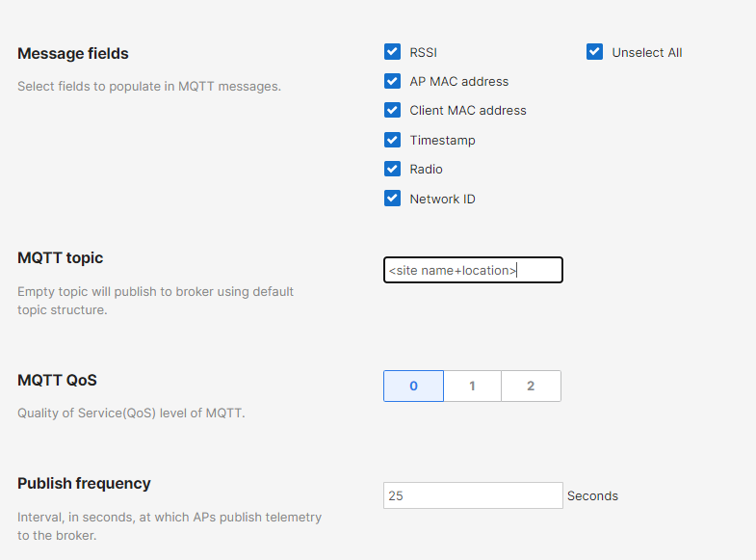This screenshot has width=756, height=560.
Task: Uncheck the Timestamp field checkbox
Action: click(x=392, y=140)
